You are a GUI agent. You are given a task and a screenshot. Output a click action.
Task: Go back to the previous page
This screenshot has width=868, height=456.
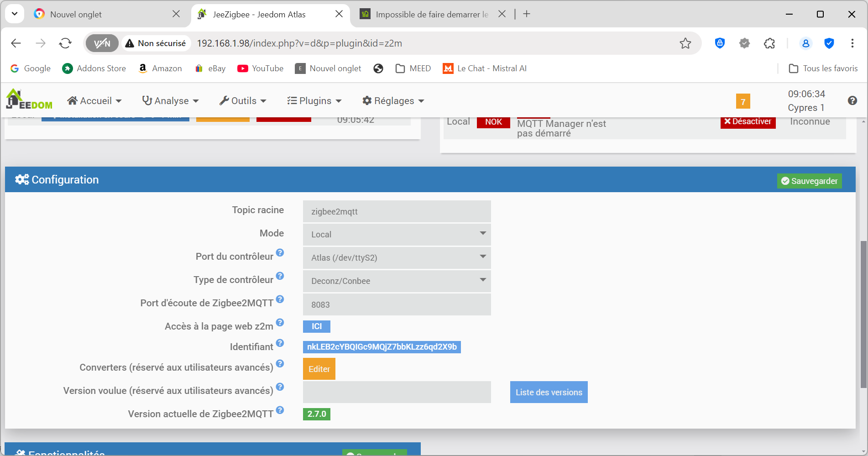point(16,43)
